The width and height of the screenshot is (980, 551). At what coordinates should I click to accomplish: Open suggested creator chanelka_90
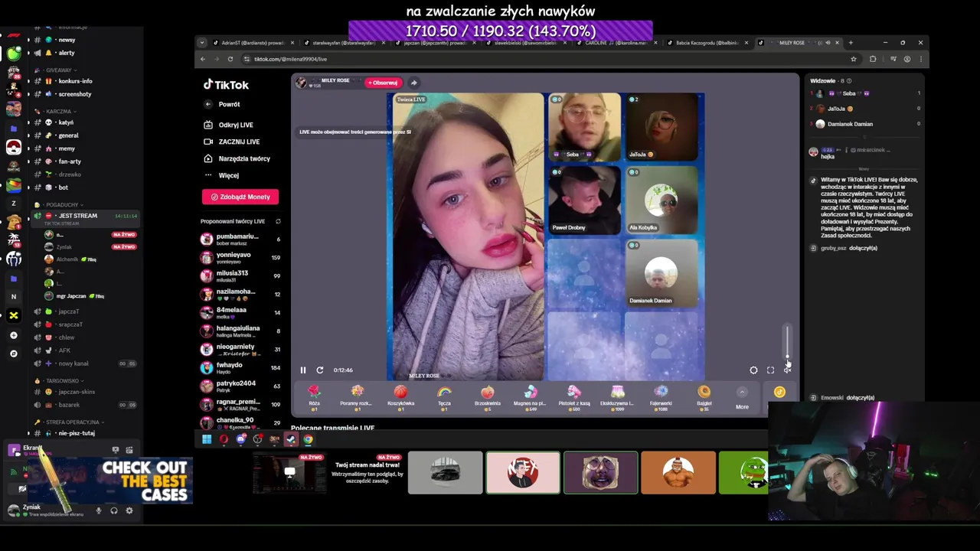tap(240, 422)
